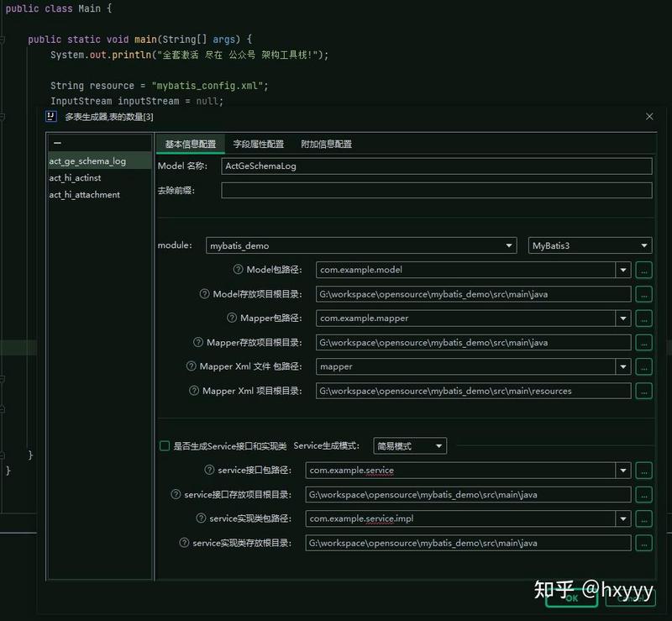Expand the com.example.mapper package dropdown
The width and height of the screenshot is (672, 621).
[x=622, y=318]
